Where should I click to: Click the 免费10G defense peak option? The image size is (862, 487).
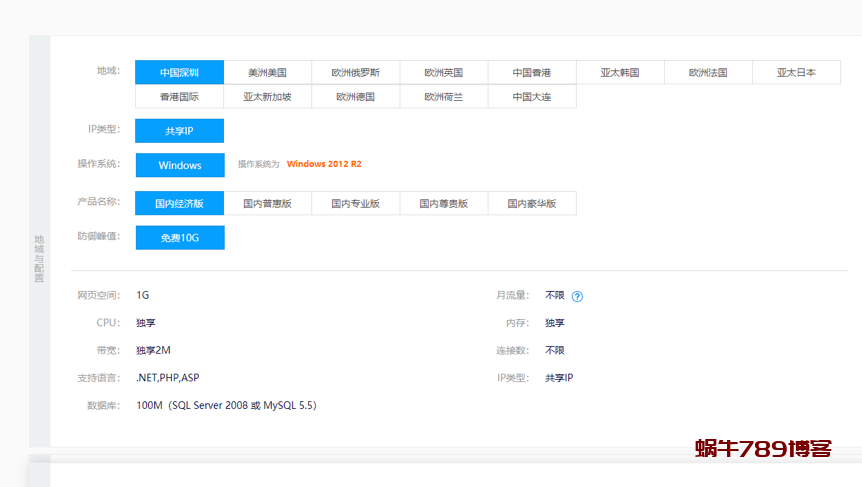[179, 238]
